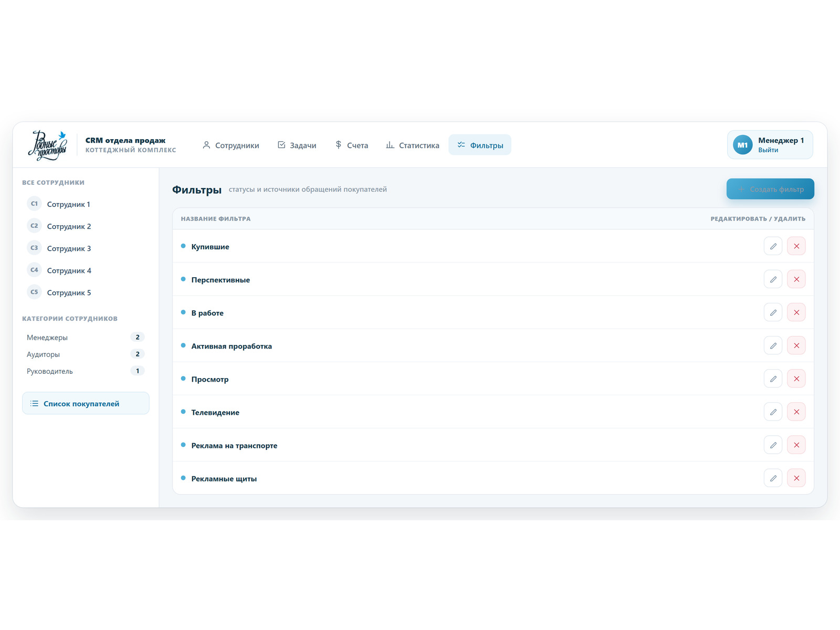Viewport: 840px width, 630px height.
Task: Delete the Телевидение filter
Action: pyautogui.click(x=796, y=412)
